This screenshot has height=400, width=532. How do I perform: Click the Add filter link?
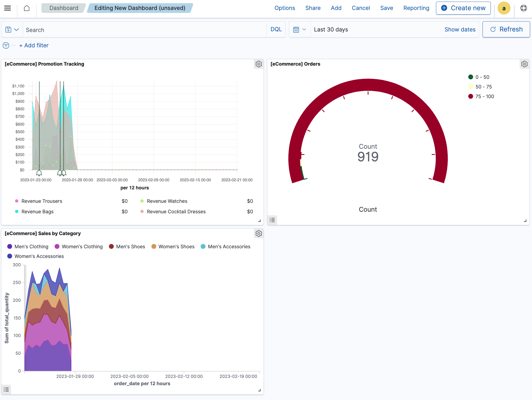(x=34, y=45)
